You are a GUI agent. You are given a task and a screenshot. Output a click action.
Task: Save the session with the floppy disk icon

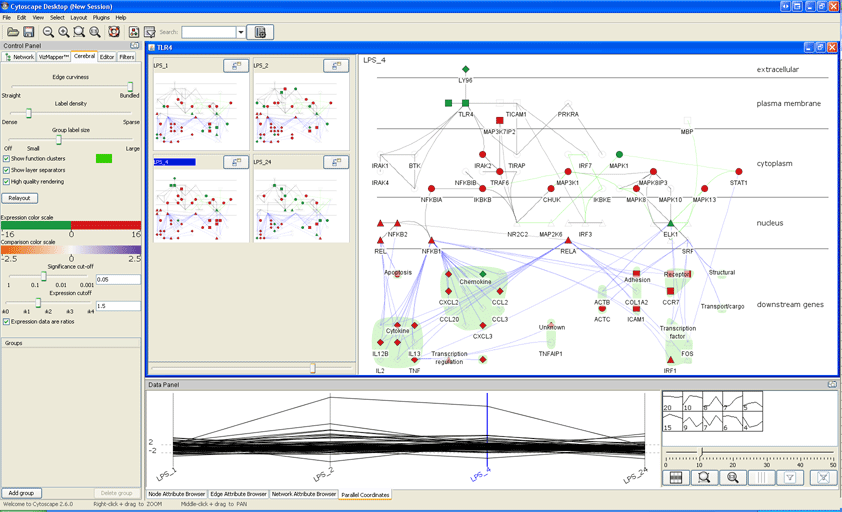click(28, 32)
